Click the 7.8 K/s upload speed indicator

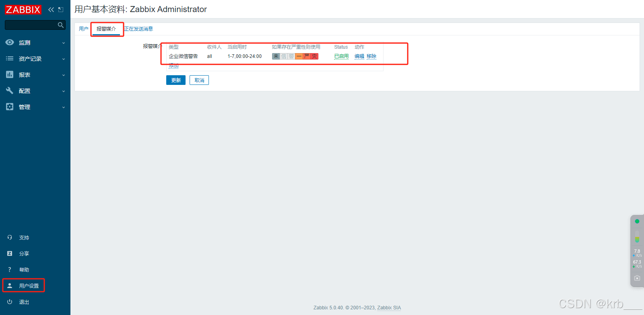coord(637,253)
